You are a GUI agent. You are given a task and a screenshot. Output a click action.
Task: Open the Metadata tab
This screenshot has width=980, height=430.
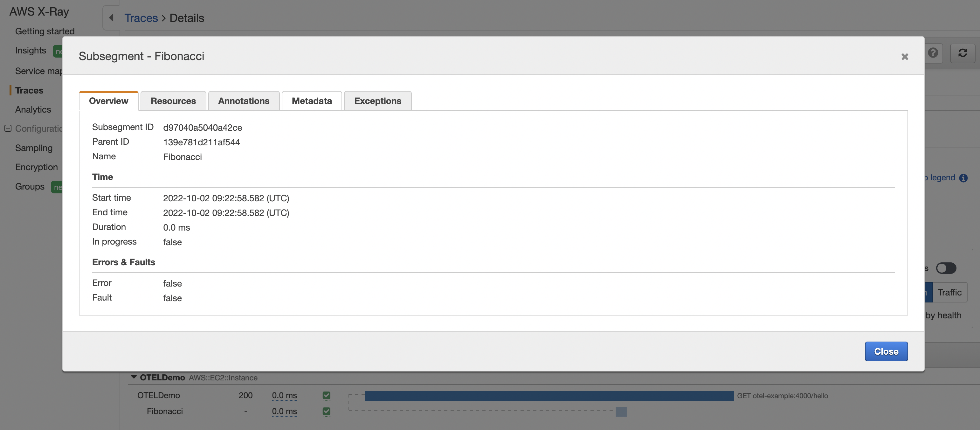coord(312,101)
